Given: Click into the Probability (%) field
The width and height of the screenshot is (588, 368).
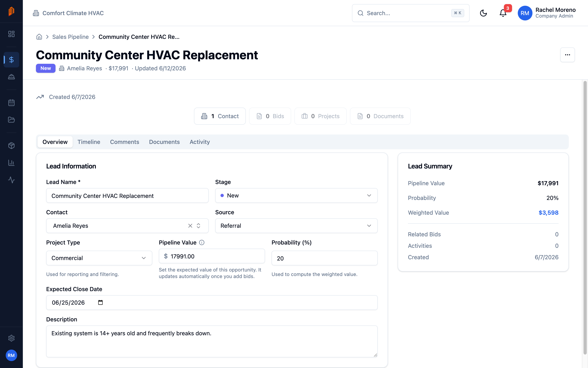Looking at the screenshot, I should [324, 258].
